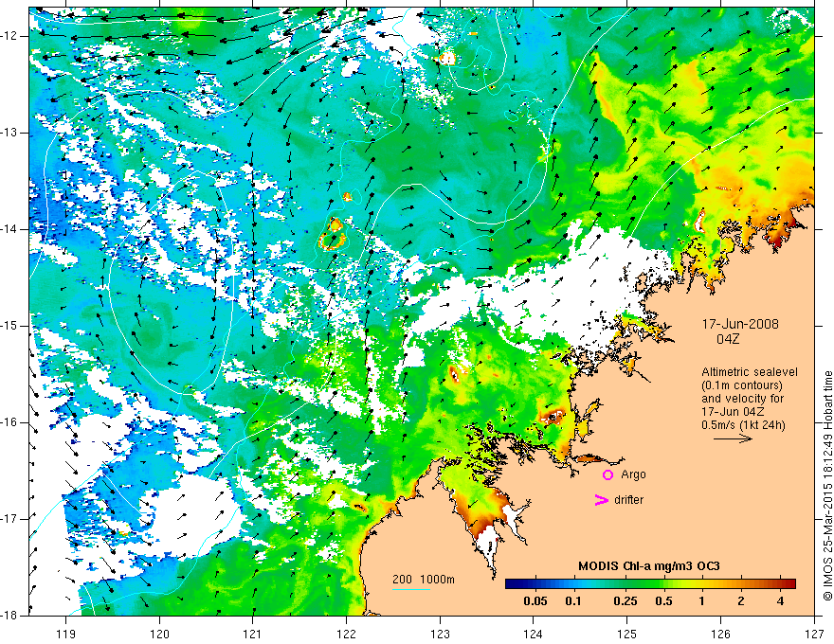Click the colorbar value "2"
The width and height of the screenshot is (834, 644).
click(x=741, y=601)
